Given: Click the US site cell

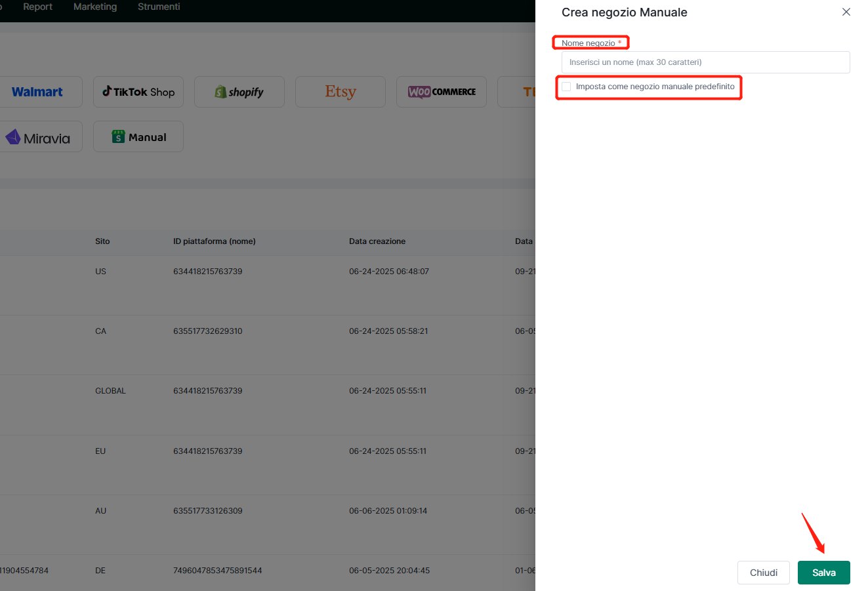Looking at the screenshot, I should coord(100,272).
